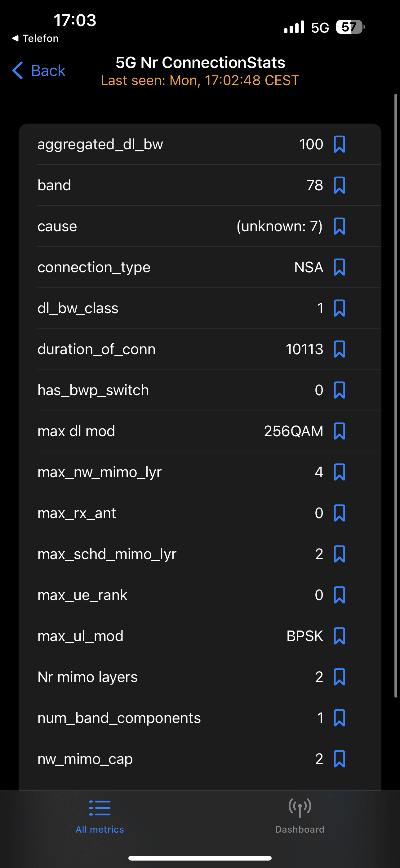Tap bookmark icon for dl_bw_class
Viewport: 400px width, 868px height.
[x=339, y=308]
